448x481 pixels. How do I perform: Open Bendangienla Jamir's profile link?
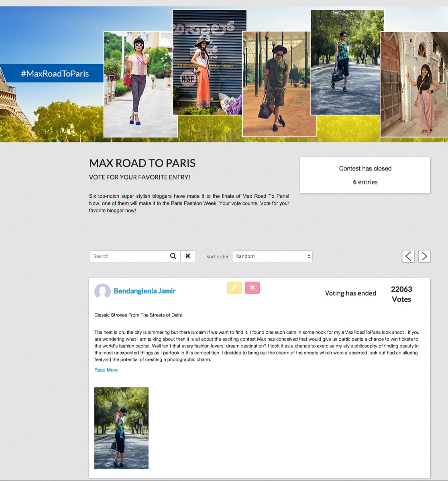[145, 291]
